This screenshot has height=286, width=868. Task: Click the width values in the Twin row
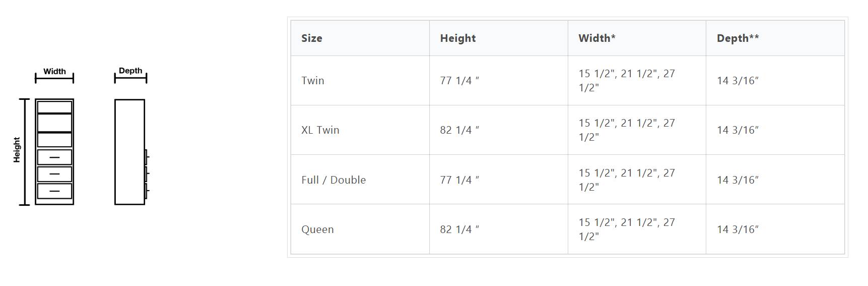click(626, 81)
